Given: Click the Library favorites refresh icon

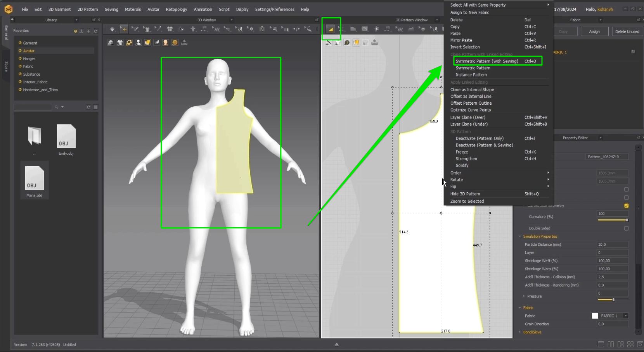Looking at the screenshot, I should [95, 31].
